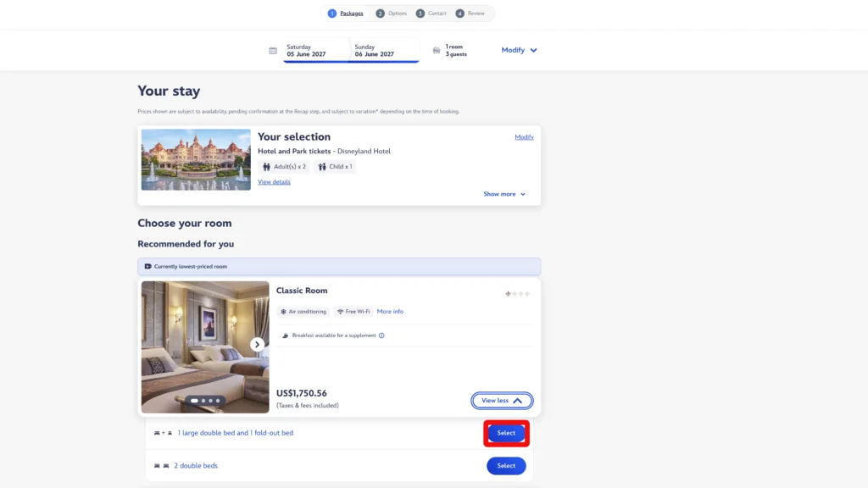Expand Show more in Your selection

tap(504, 194)
